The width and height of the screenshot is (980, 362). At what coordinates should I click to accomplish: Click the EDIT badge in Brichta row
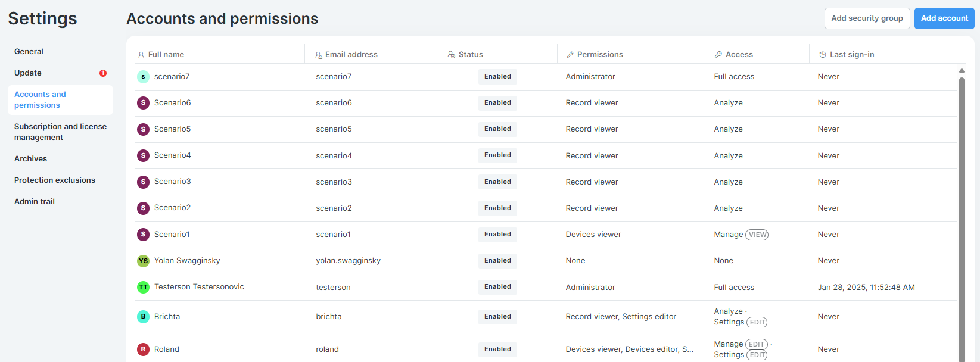pos(757,322)
